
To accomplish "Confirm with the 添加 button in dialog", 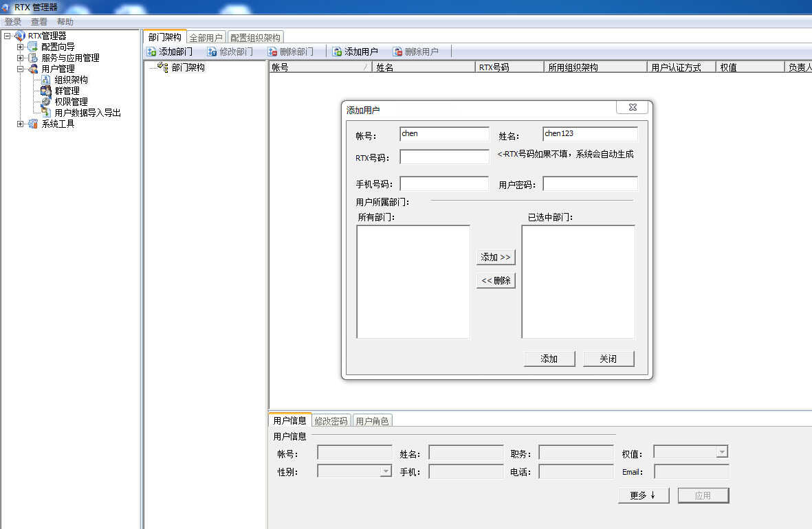I will [549, 359].
